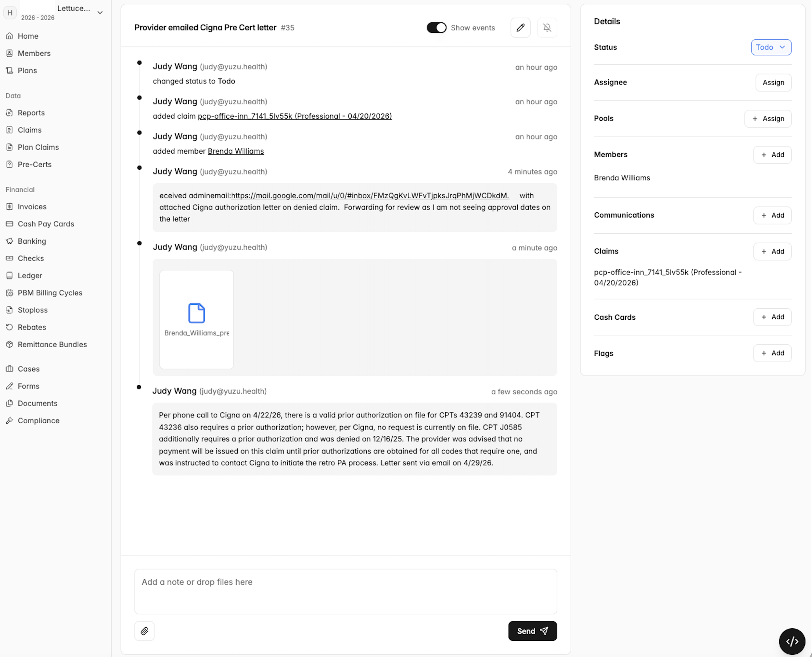Image resolution: width=812 pixels, height=657 pixels.
Task: Select the claim entry in Details Claims
Action: coord(668,277)
